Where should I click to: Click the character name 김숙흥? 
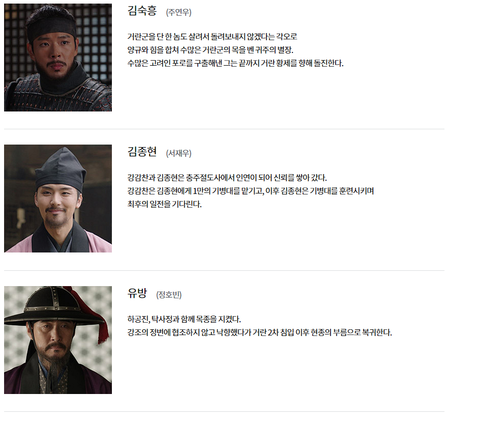click(x=142, y=11)
